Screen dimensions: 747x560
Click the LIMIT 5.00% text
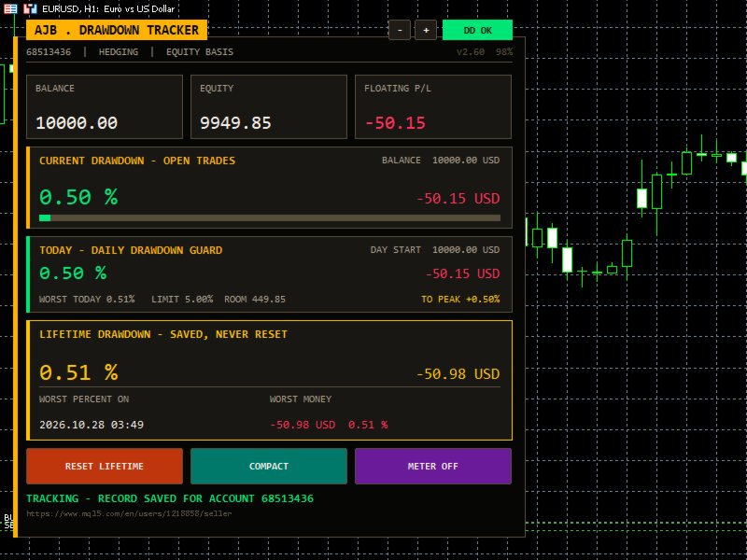click(x=182, y=299)
